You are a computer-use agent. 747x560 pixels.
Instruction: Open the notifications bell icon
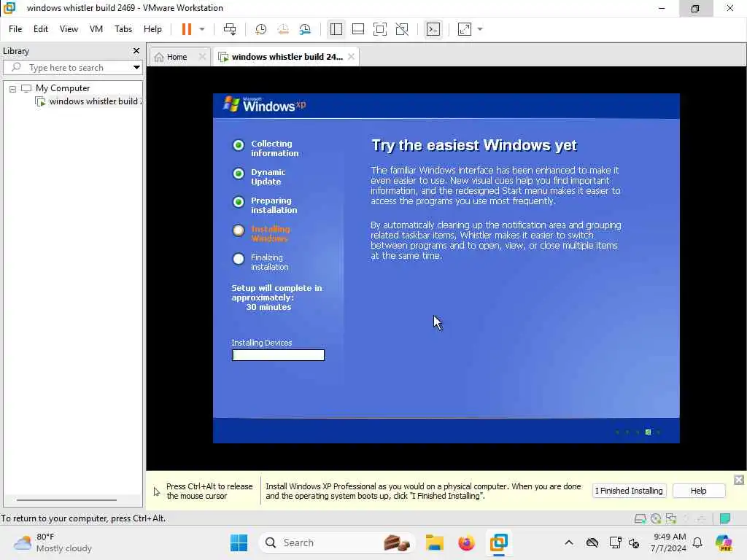[x=697, y=542]
